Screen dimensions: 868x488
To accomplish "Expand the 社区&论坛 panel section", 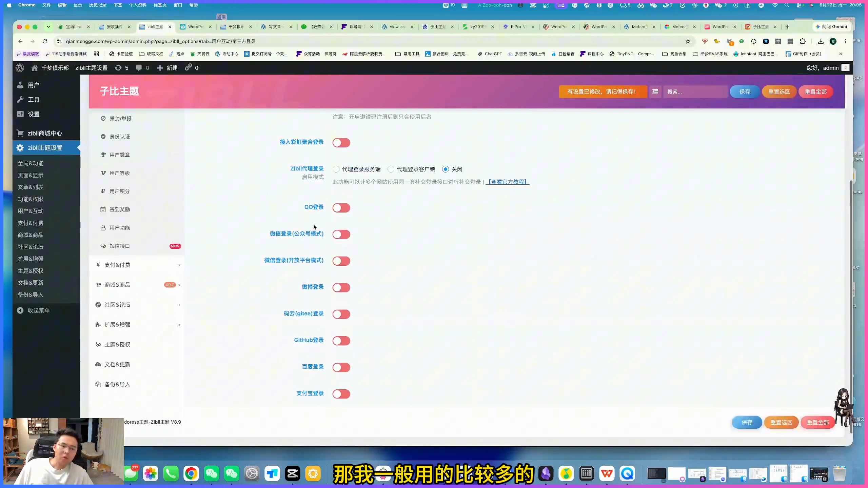I will click(137, 305).
